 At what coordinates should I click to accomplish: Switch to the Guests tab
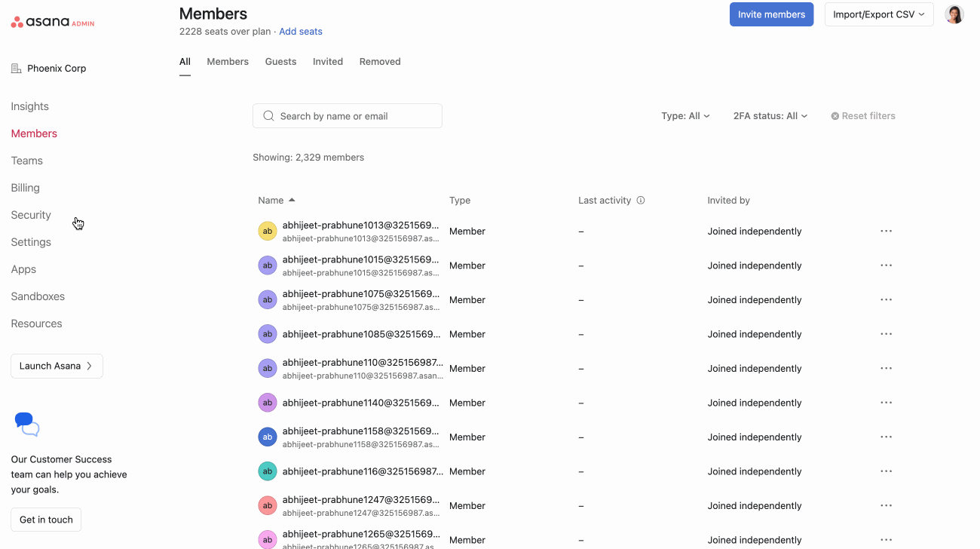point(280,62)
